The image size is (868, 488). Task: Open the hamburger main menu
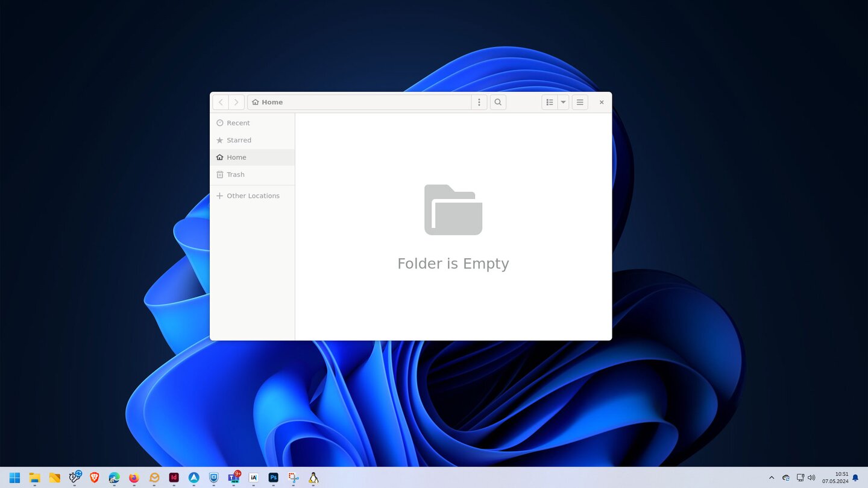pyautogui.click(x=580, y=103)
